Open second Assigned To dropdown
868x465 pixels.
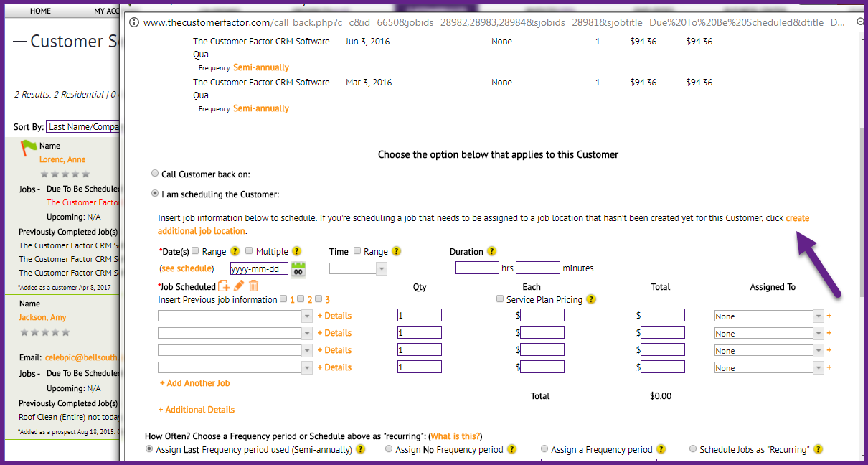coord(768,333)
